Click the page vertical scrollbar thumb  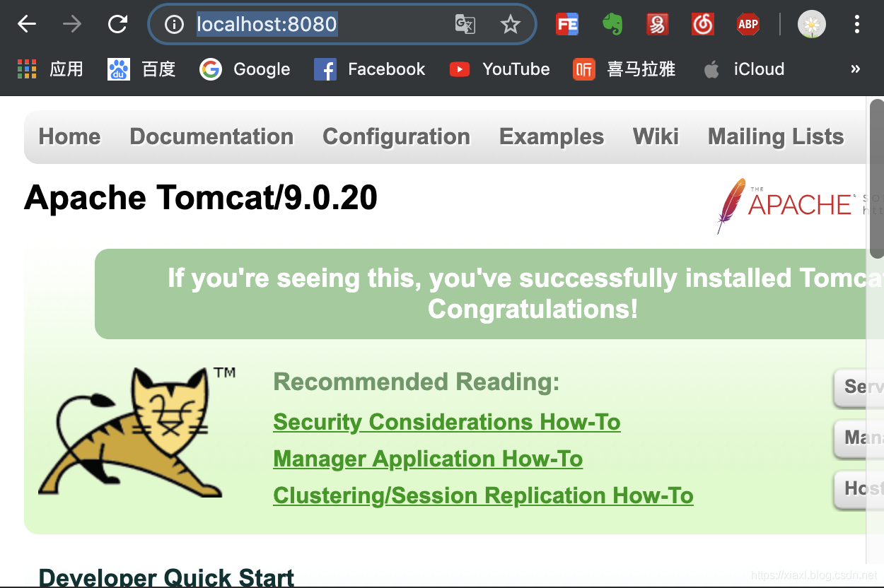[876, 179]
